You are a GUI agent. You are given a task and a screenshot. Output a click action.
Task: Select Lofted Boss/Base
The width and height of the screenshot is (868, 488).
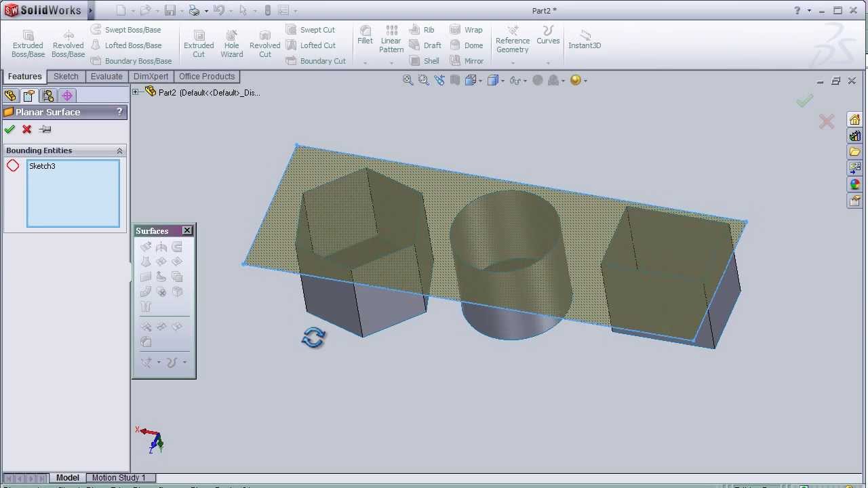pyautogui.click(x=126, y=45)
